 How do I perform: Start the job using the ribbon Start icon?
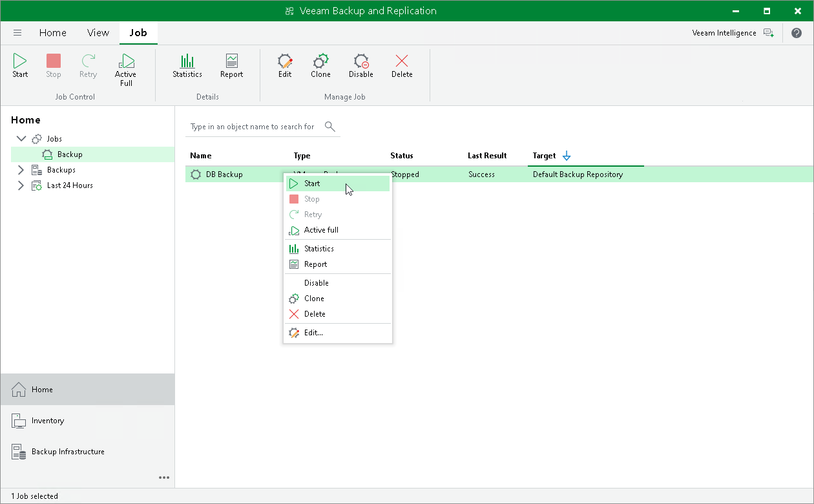pos(19,65)
